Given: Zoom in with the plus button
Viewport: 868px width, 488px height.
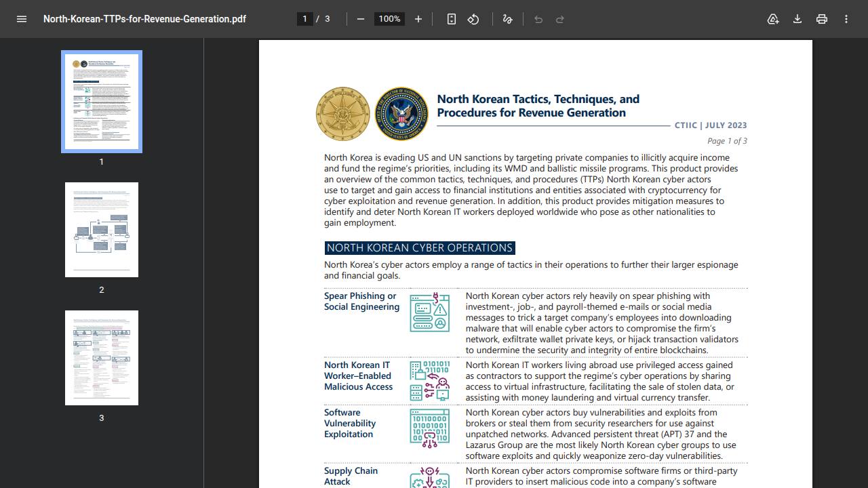Looking at the screenshot, I should coord(418,19).
